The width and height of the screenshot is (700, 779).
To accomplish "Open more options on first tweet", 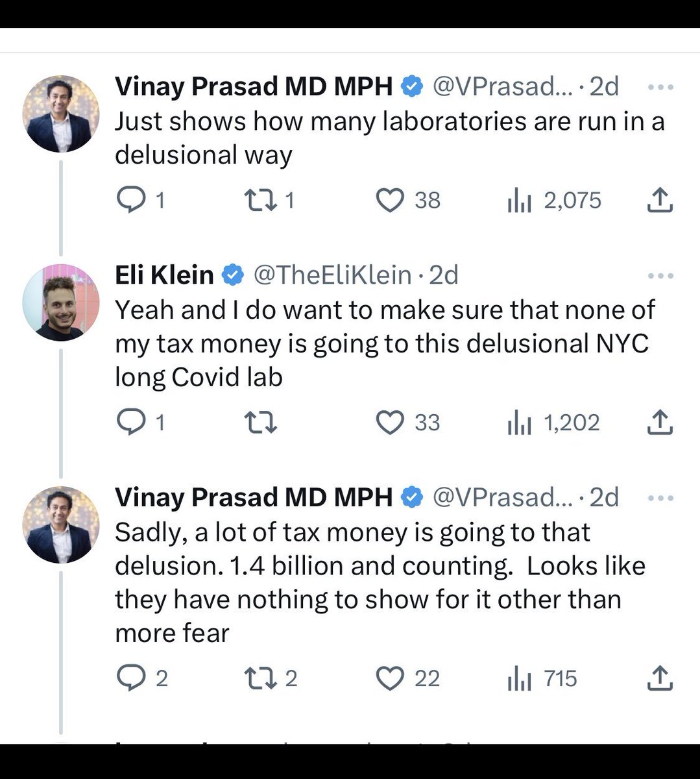I will 660,87.
